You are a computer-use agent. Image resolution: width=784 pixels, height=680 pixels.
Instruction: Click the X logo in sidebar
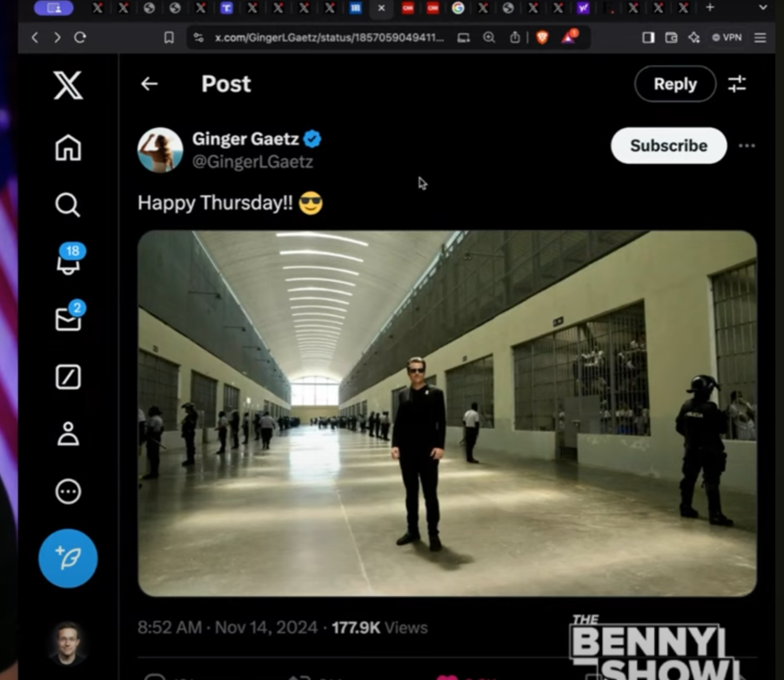68,85
